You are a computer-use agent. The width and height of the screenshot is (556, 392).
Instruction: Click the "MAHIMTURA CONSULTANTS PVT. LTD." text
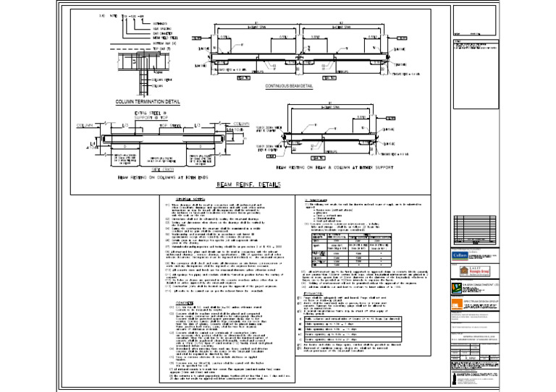478,375
